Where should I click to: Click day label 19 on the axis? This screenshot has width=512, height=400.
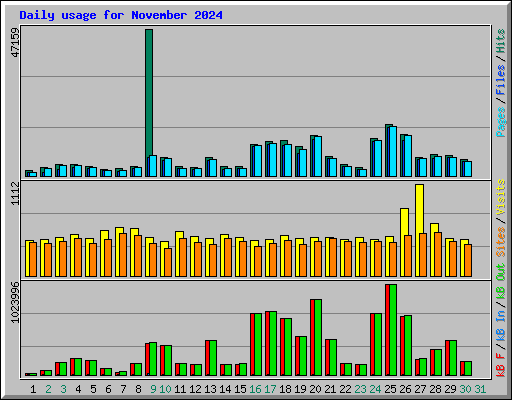pyautogui.click(x=300, y=389)
